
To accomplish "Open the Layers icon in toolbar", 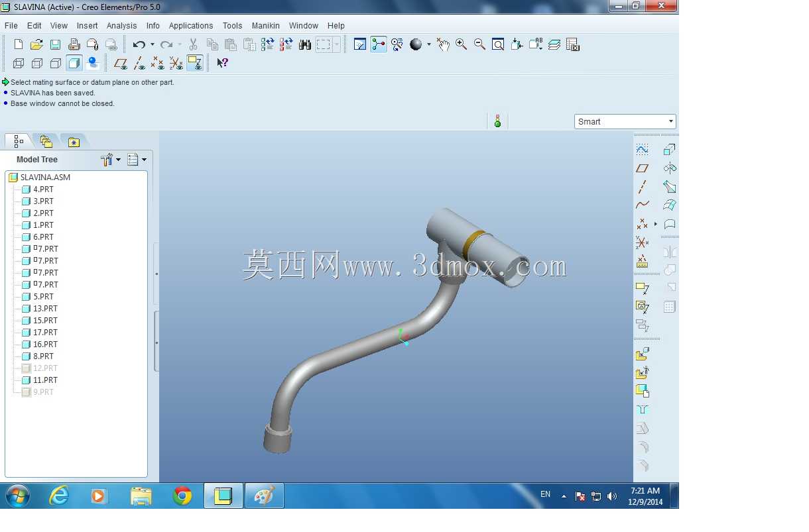I will coord(554,44).
